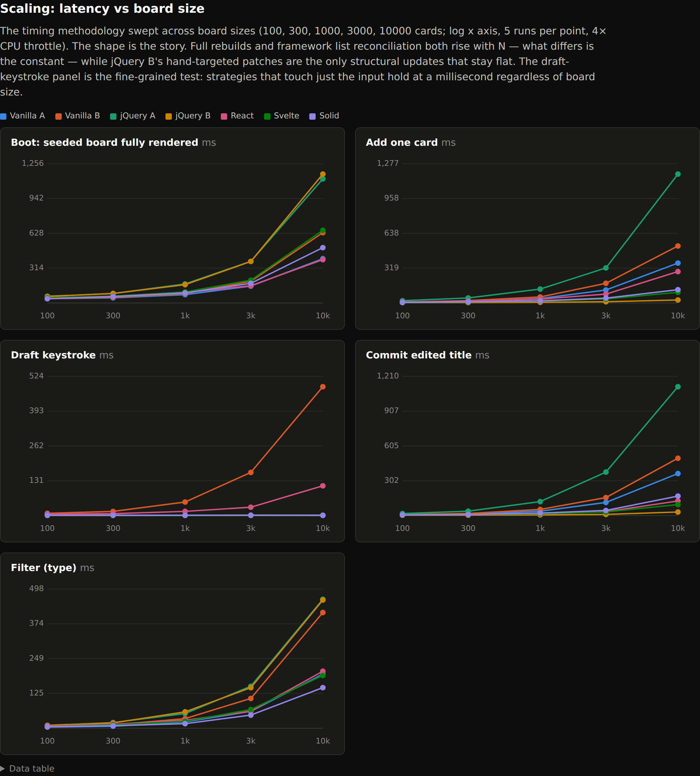Expand the Data table disclosure triangle

(2, 768)
